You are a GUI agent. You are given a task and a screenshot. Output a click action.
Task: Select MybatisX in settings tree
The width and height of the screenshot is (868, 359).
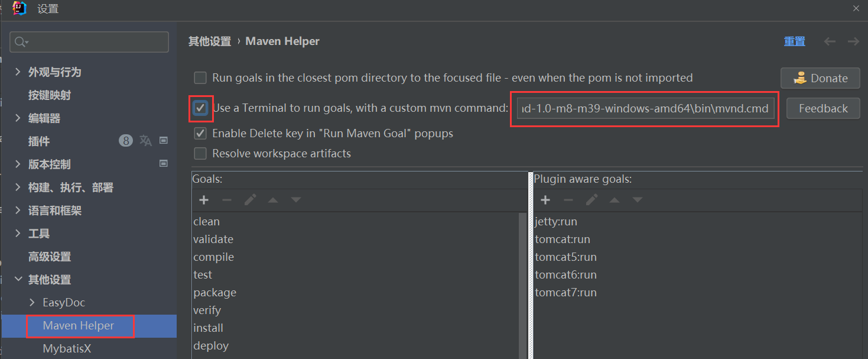(x=67, y=348)
